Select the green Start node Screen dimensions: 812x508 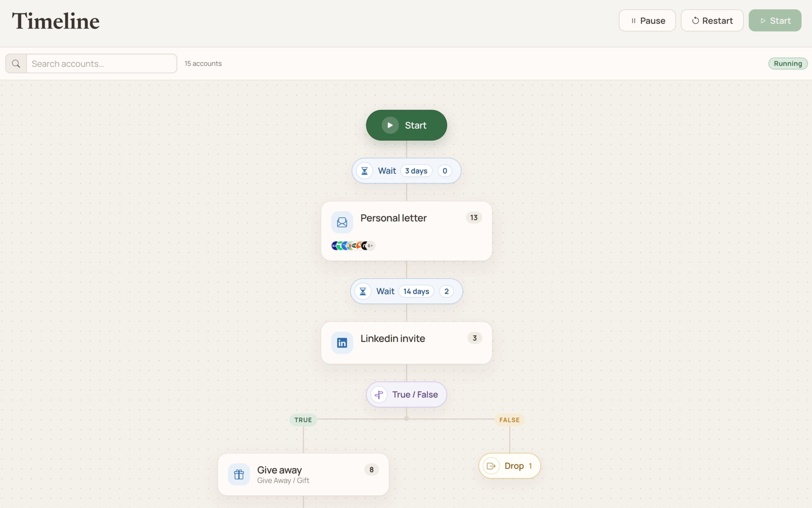coord(406,125)
